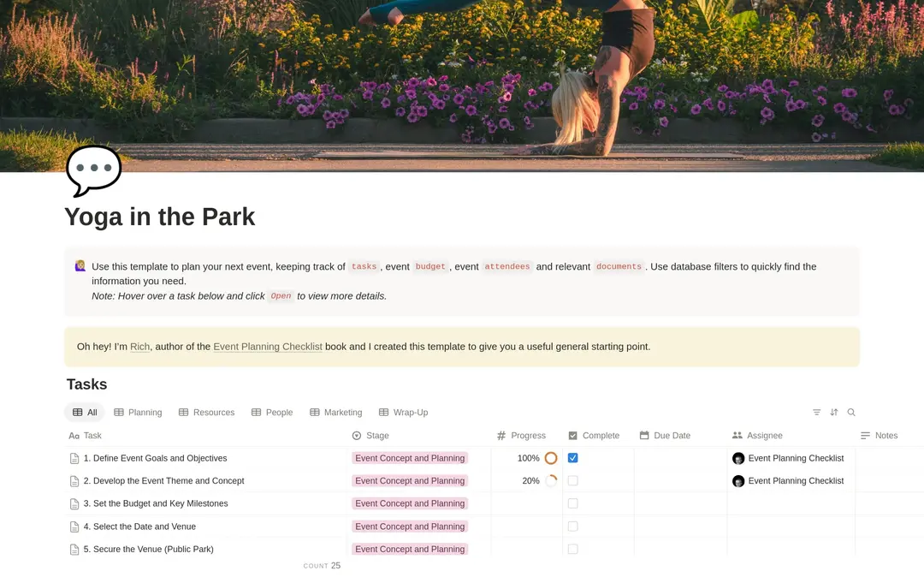Click the 'tasks' code tag in description
The height and width of the screenshot is (577, 924).
tap(364, 266)
